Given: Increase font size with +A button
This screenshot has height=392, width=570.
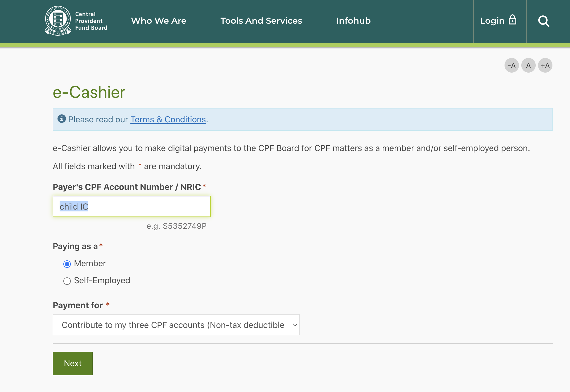Looking at the screenshot, I should 545,65.
